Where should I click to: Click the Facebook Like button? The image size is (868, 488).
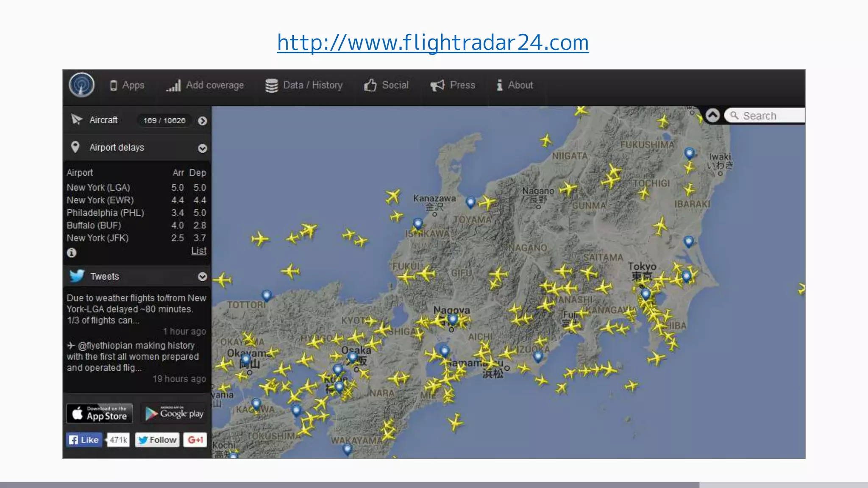84,440
